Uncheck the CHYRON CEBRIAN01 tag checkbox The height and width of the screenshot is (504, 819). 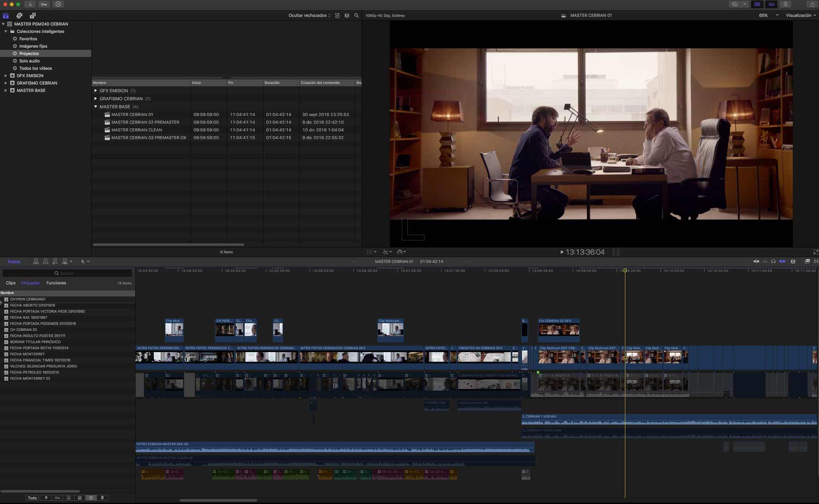6,299
